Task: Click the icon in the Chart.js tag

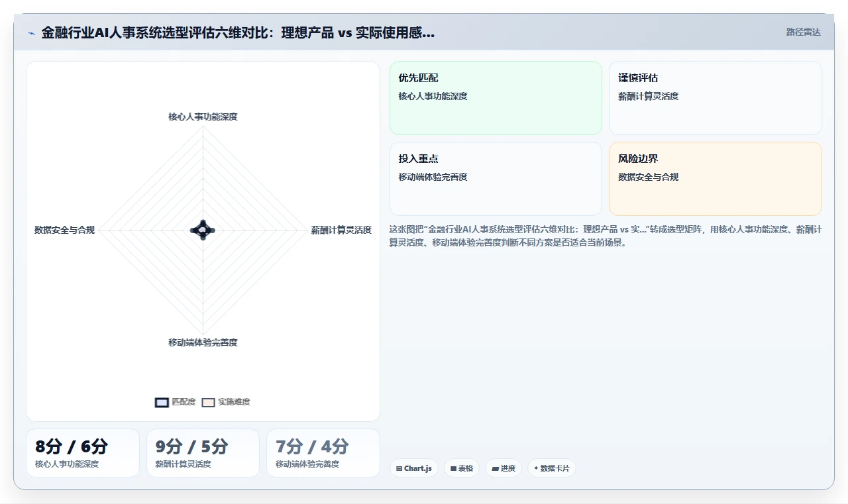Action: pyautogui.click(x=399, y=468)
